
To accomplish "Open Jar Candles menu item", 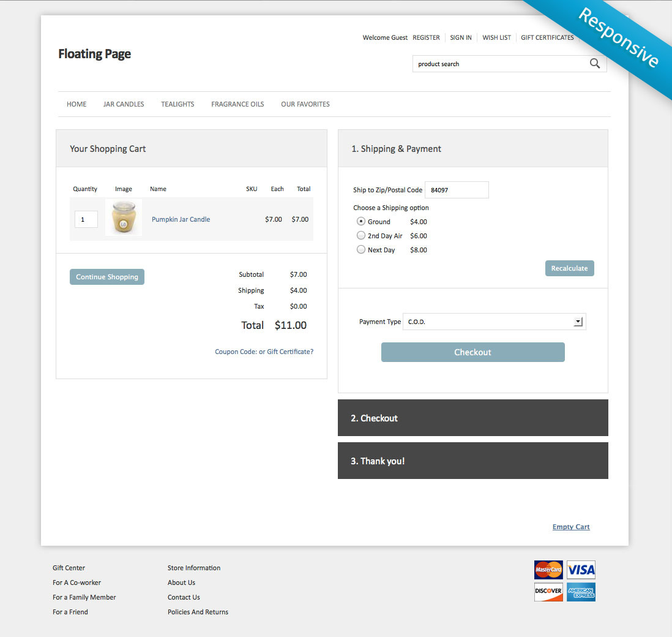I will [x=124, y=104].
